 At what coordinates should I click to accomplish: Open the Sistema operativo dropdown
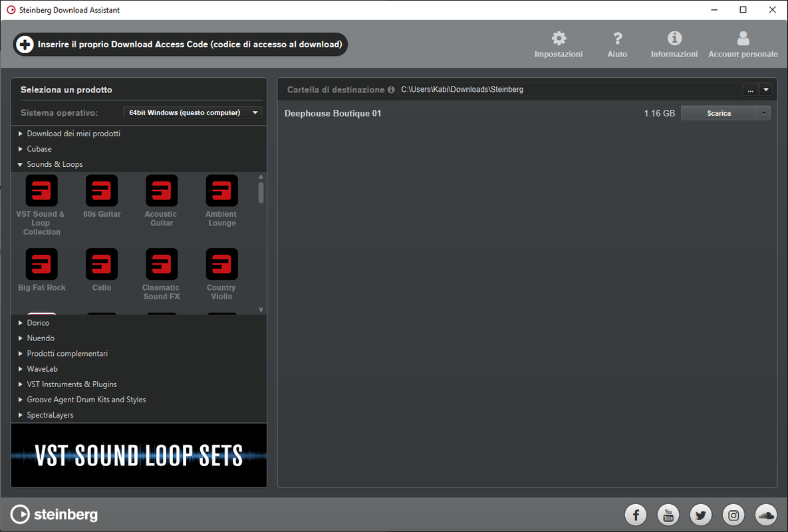(192, 112)
